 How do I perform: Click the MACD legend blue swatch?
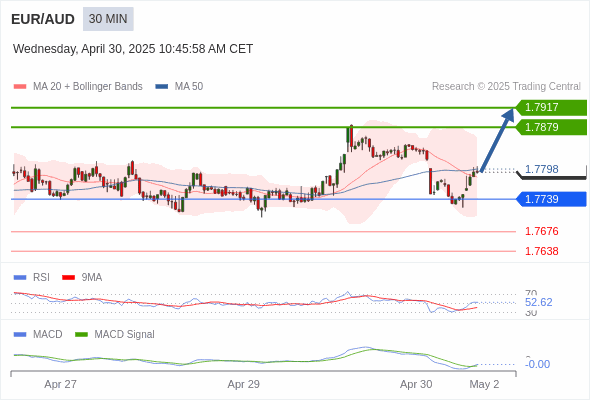(20, 334)
